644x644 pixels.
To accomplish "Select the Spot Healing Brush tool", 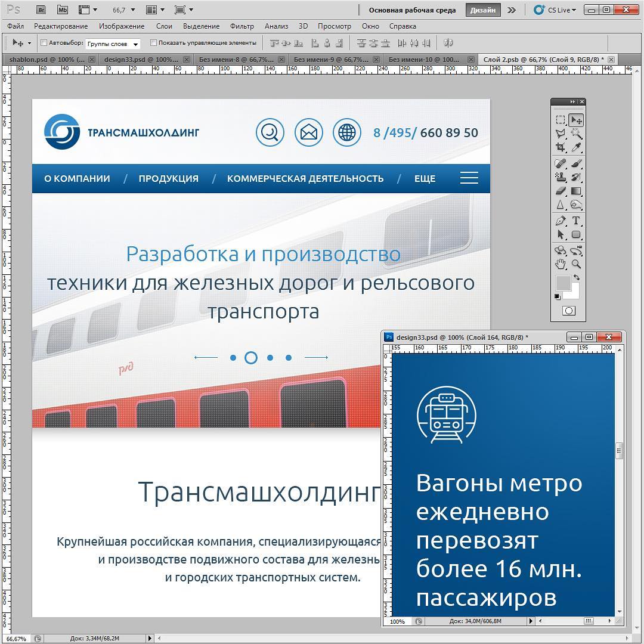I will [561, 164].
